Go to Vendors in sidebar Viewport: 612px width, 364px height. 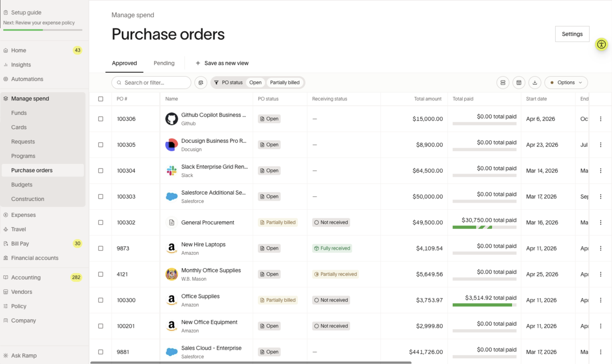point(22,292)
